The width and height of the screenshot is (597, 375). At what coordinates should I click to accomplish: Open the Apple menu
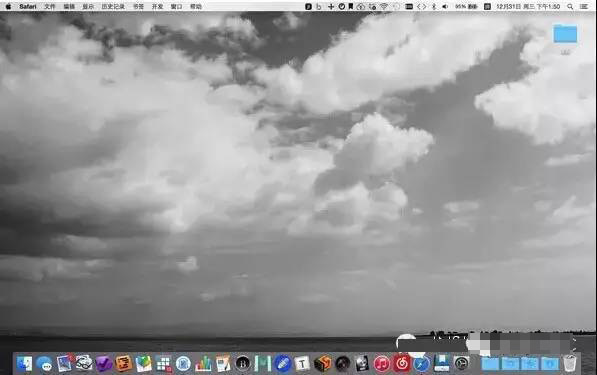tap(8, 6)
